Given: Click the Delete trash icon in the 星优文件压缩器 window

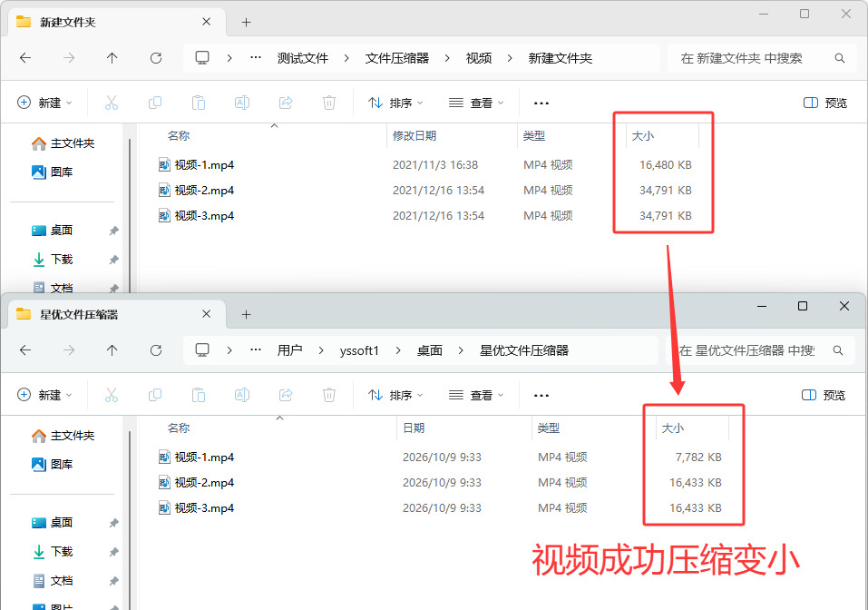Looking at the screenshot, I should click(329, 395).
